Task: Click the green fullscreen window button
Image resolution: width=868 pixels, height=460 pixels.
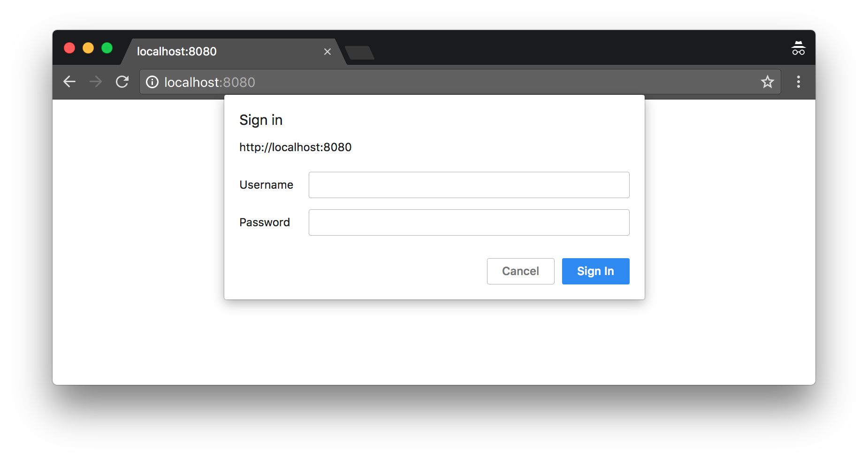Action: (107, 48)
